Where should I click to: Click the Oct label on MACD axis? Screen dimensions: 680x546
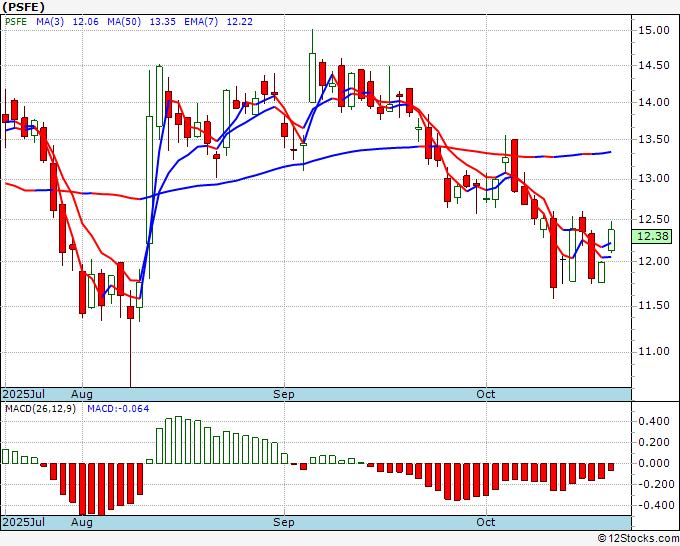486,522
